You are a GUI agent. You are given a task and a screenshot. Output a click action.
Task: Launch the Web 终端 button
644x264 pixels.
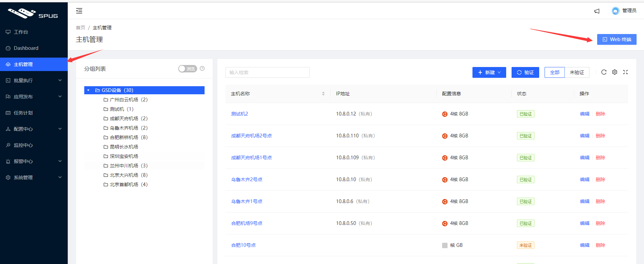tap(617, 39)
